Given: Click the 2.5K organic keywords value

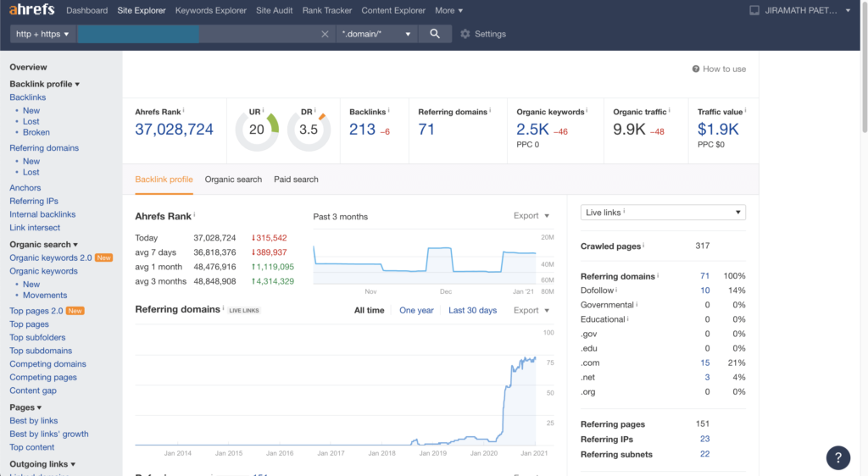Looking at the screenshot, I should tap(532, 130).
